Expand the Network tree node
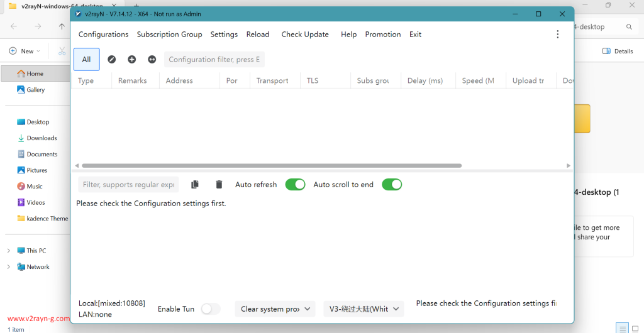Screen dimensions: 644x333 (9, 267)
